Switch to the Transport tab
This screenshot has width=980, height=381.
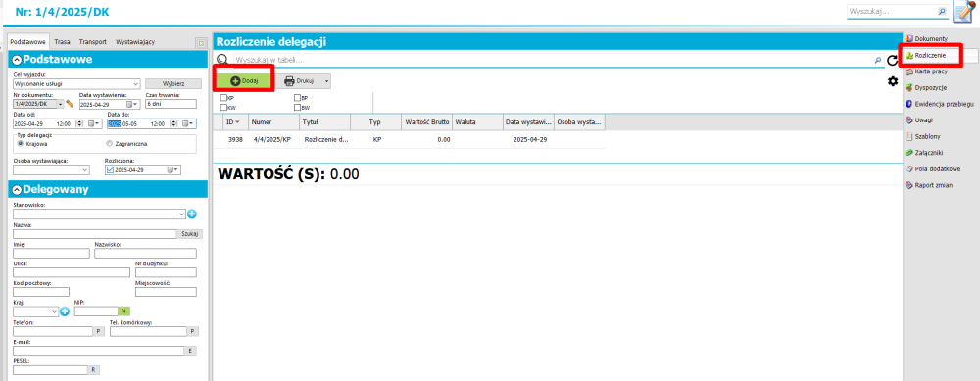pyautogui.click(x=92, y=42)
